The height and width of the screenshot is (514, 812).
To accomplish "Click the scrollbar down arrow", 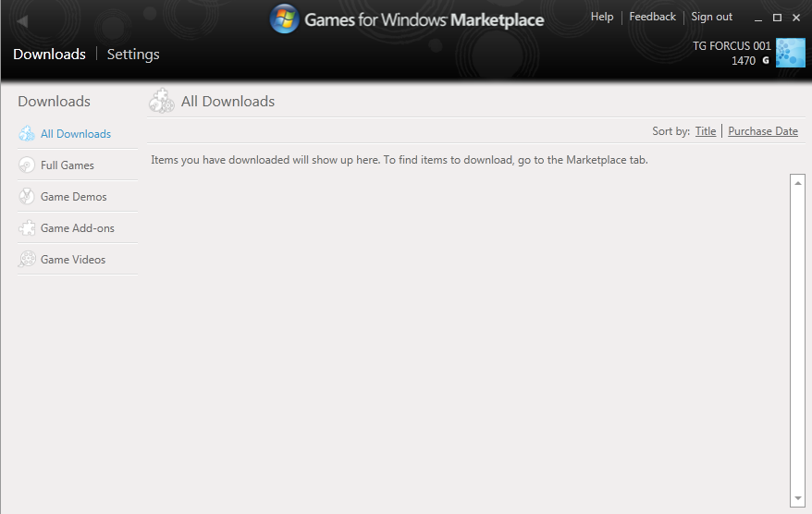I will [x=797, y=498].
